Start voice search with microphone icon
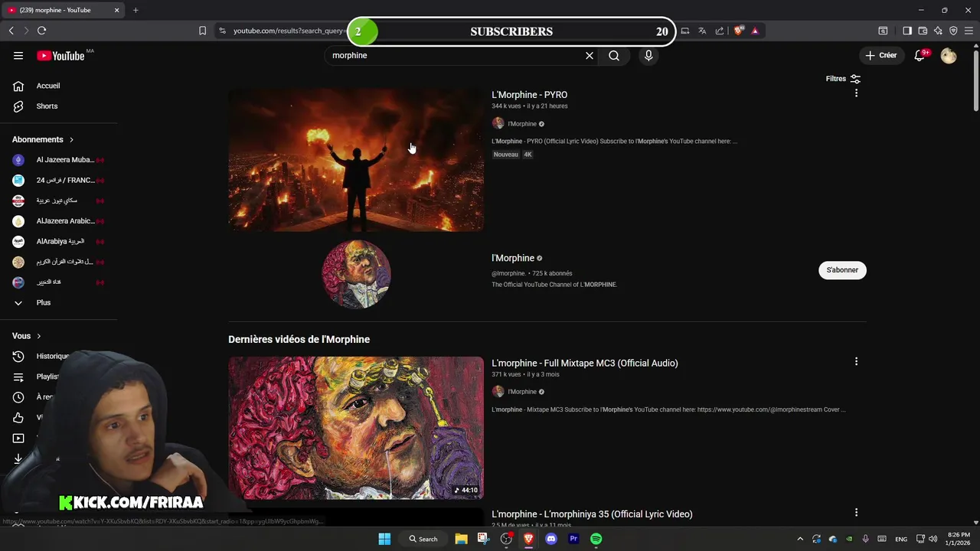This screenshot has height=551, width=980. 648,55
